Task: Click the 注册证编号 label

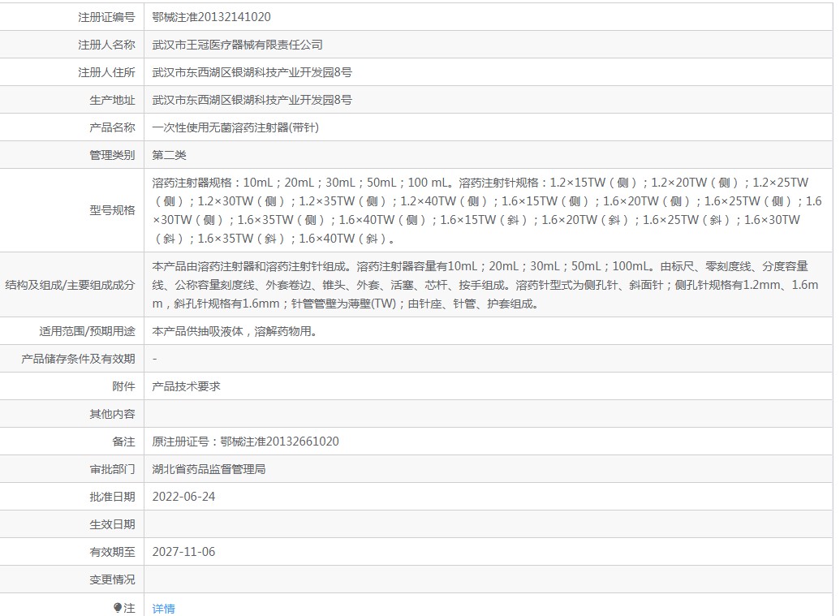Action: pos(106,17)
